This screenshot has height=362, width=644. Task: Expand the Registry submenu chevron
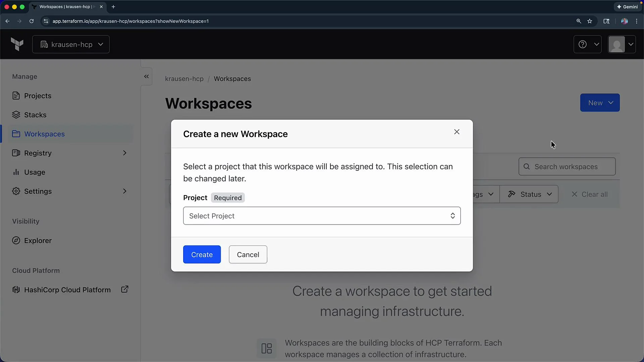pos(125,153)
